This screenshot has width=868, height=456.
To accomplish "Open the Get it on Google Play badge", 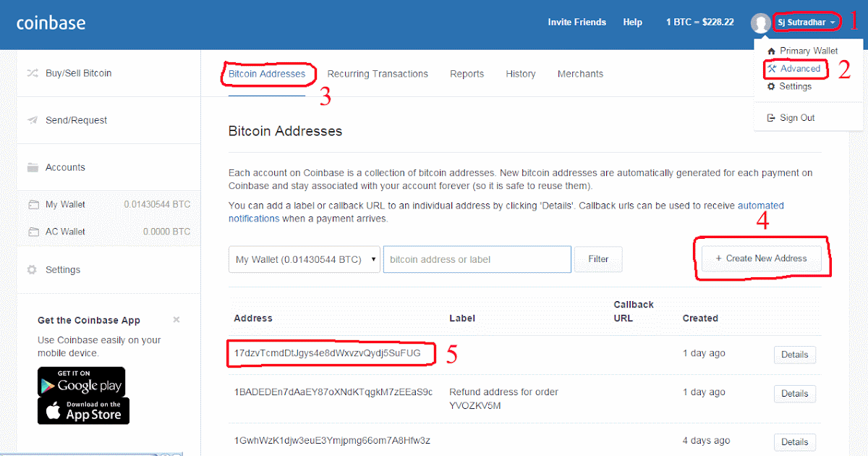I will click(81, 381).
